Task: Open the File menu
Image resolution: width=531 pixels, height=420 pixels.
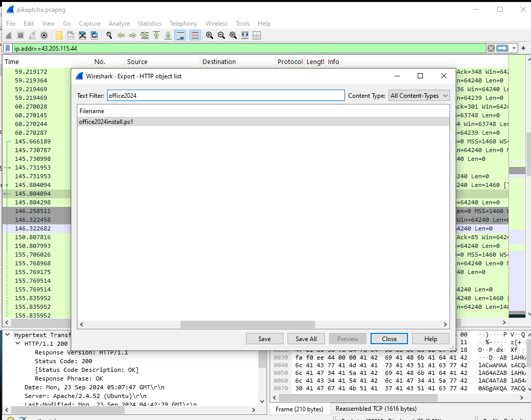Action: point(11,24)
